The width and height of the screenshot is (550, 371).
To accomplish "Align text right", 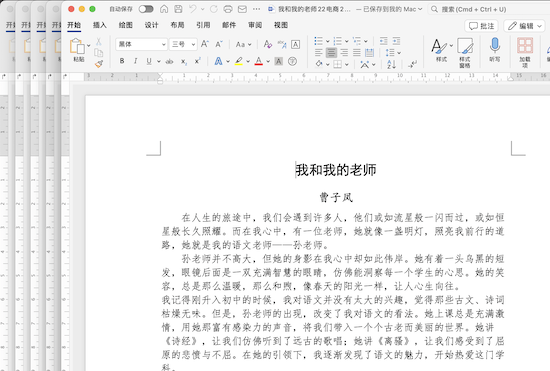I will click(344, 53).
